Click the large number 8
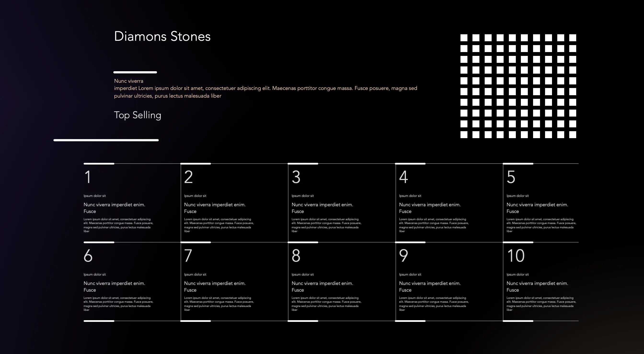Viewport: 644px width, 354px height. click(x=296, y=256)
